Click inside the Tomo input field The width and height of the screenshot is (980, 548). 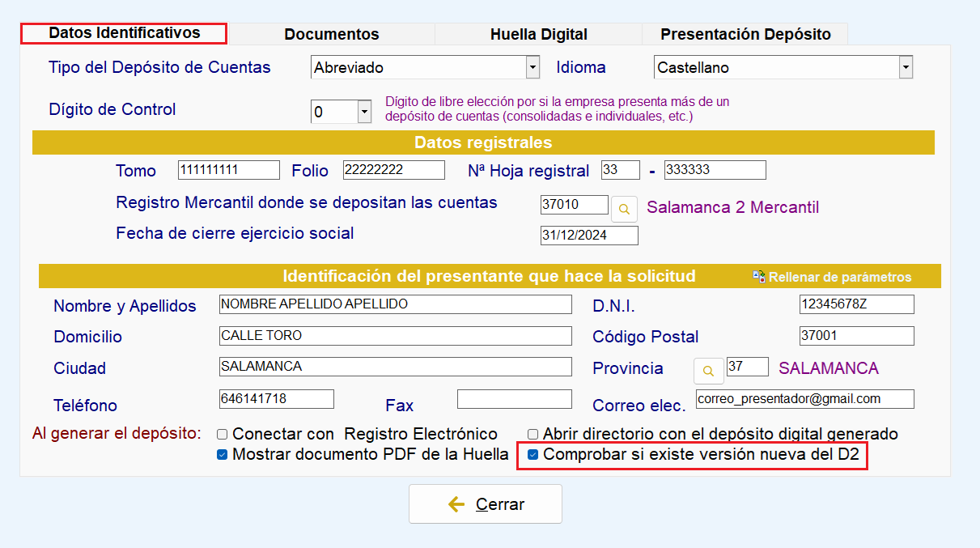tap(228, 170)
